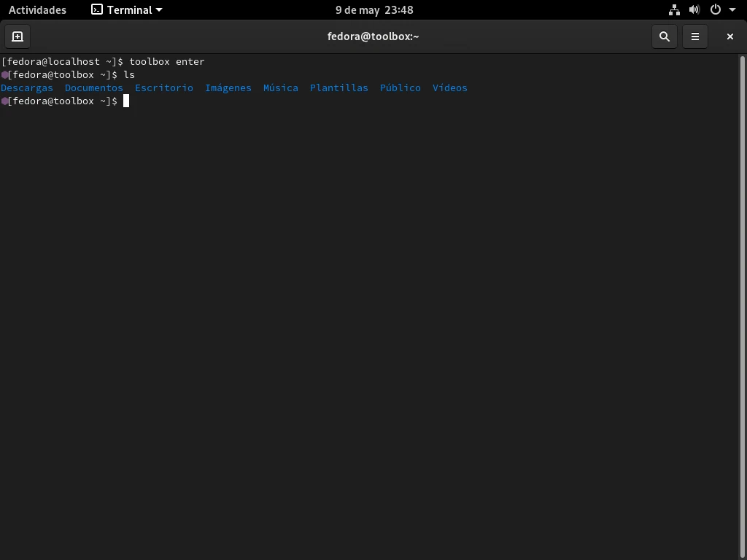This screenshot has width=747, height=560.
Task: Click the Terminal label in top bar
Action: [x=129, y=10]
